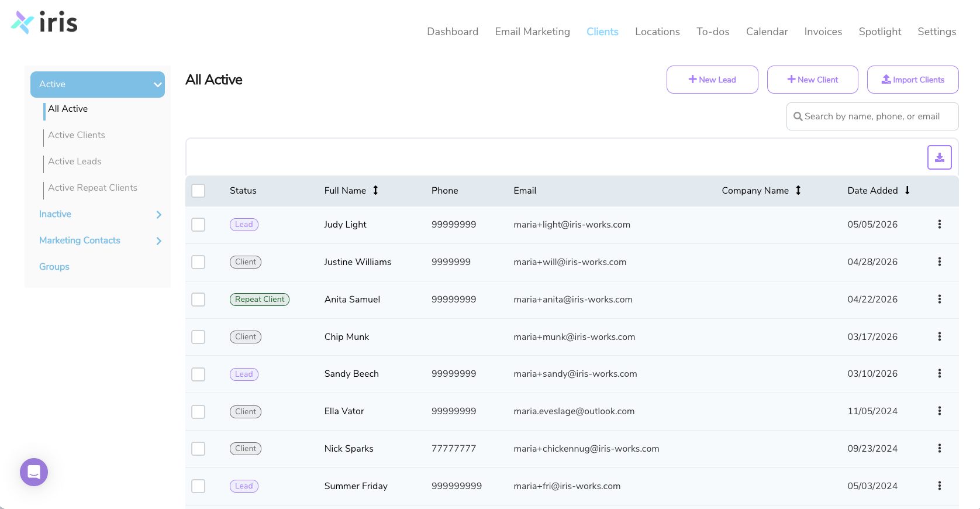Select Active Clients in sidebar

point(77,135)
